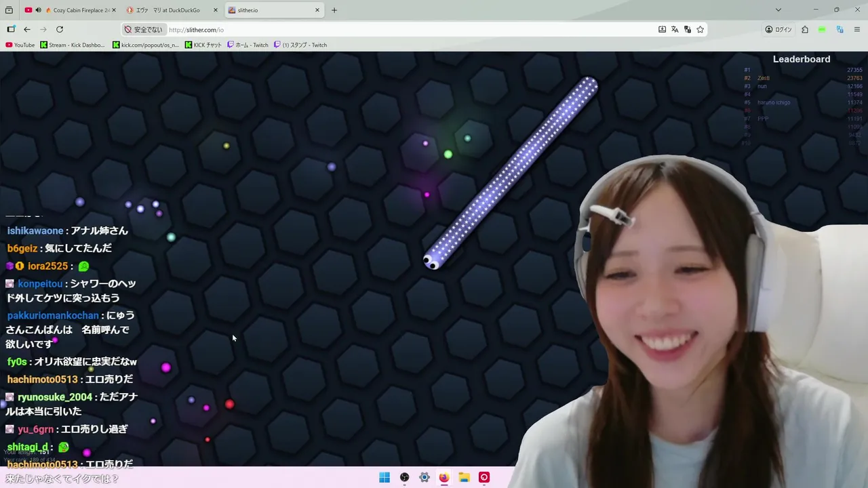The width and height of the screenshot is (868, 488).
Task: Open the extensions puzzle icon
Action: [805, 29]
